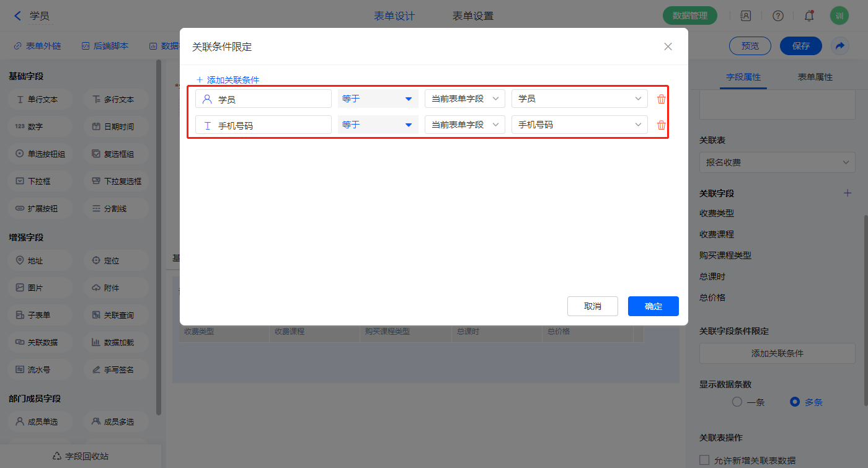
Task: Open 等于 operator dropdown in 学员 row
Action: click(x=378, y=99)
